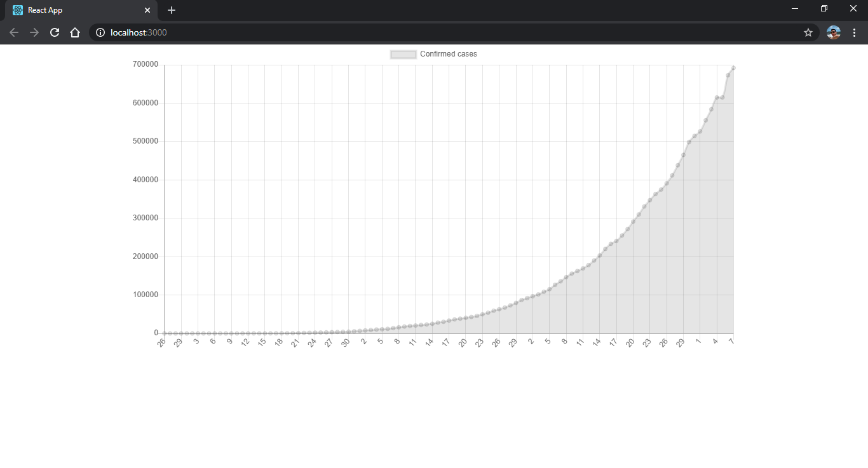The width and height of the screenshot is (868, 468).
Task: Click the browser back arrow
Action: tap(14, 32)
